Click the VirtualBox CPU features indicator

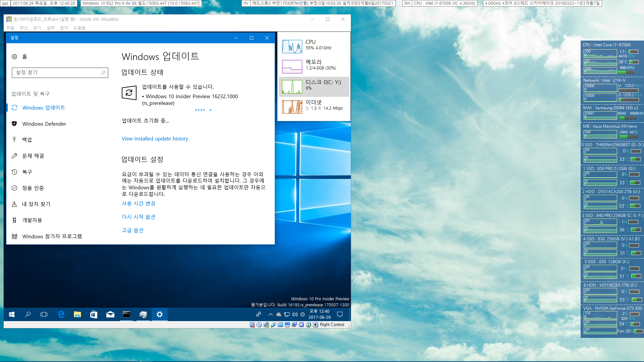click(x=302, y=325)
